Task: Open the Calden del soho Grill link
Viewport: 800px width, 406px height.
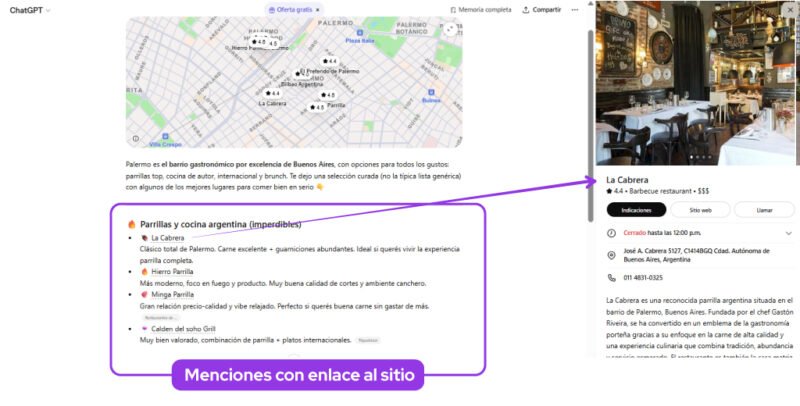Action: tap(183, 328)
